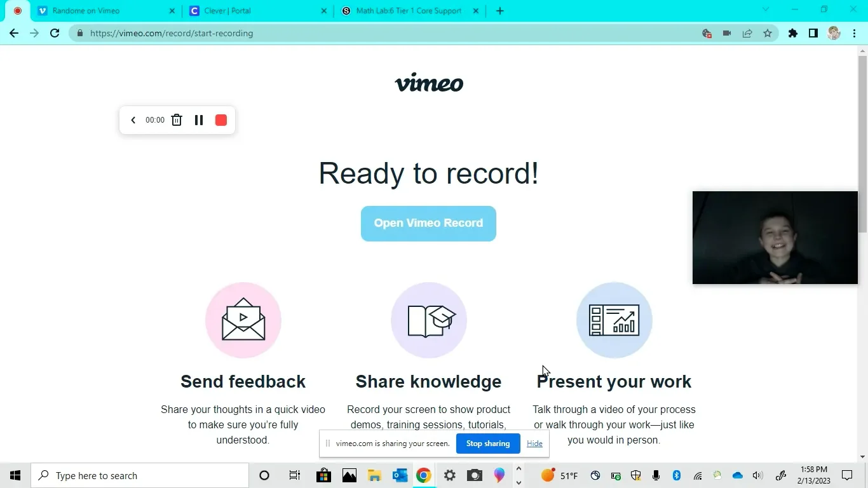Open the Windows Start menu

pyautogui.click(x=15, y=475)
